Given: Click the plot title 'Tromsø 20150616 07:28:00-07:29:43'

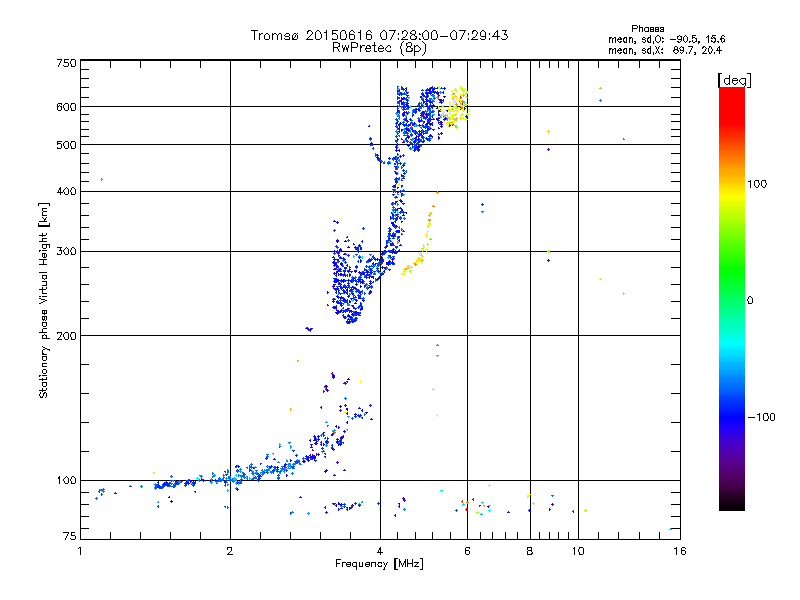Looking at the screenshot, I should point(379,35).
